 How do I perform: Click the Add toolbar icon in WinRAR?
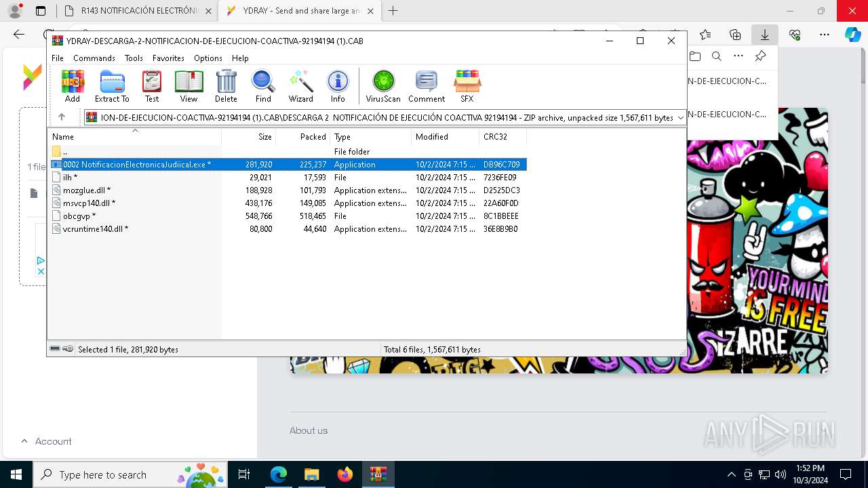click(x=73, y=86)
